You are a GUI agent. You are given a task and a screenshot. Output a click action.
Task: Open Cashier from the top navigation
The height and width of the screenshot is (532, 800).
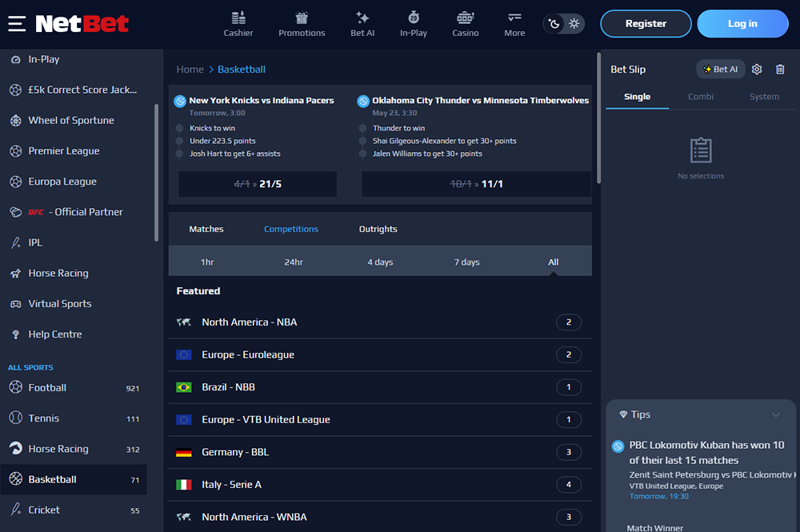(238, 24)
